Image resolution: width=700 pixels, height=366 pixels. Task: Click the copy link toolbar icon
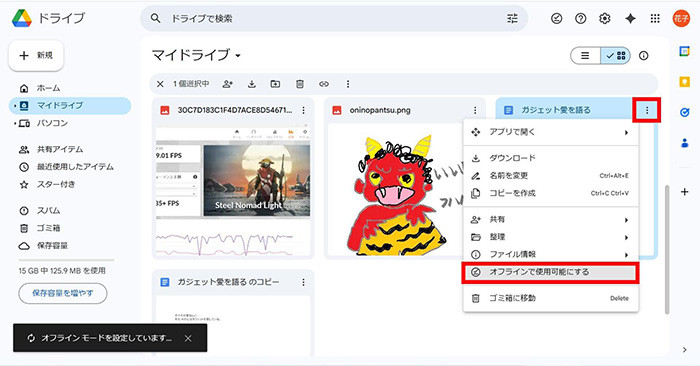click(x=324, y=84)
